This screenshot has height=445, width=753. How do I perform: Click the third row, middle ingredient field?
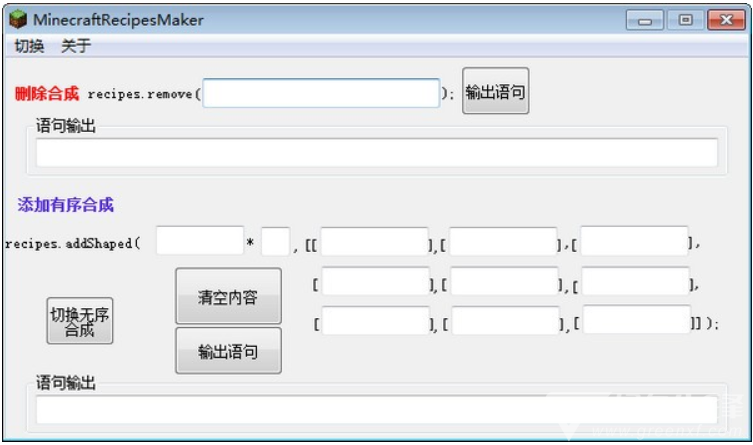(x=506, y=320)
